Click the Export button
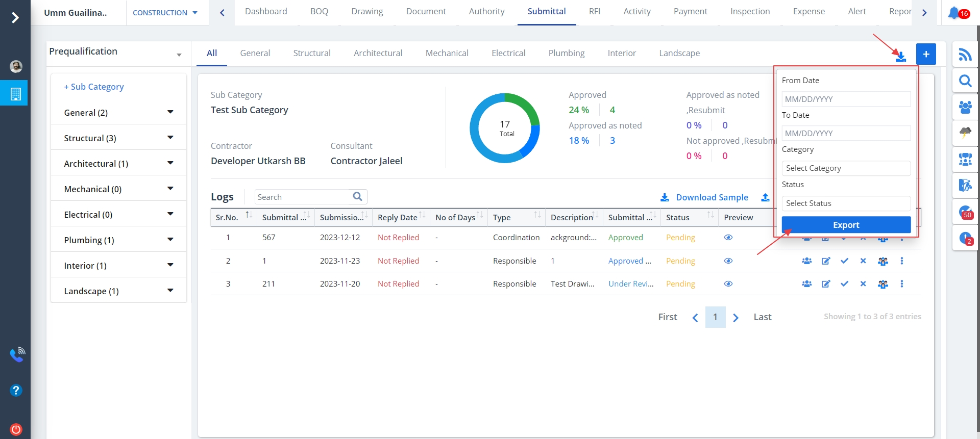 point(846,225)
